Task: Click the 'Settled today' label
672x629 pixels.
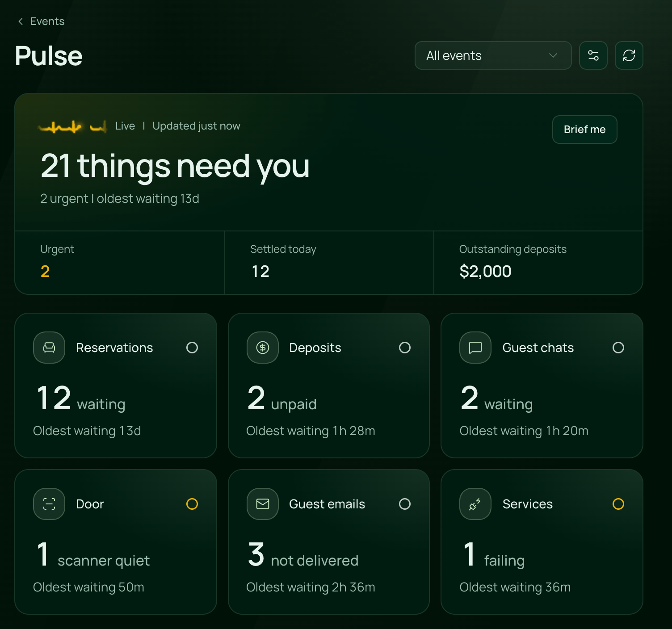Action: (x=283, y=249)
